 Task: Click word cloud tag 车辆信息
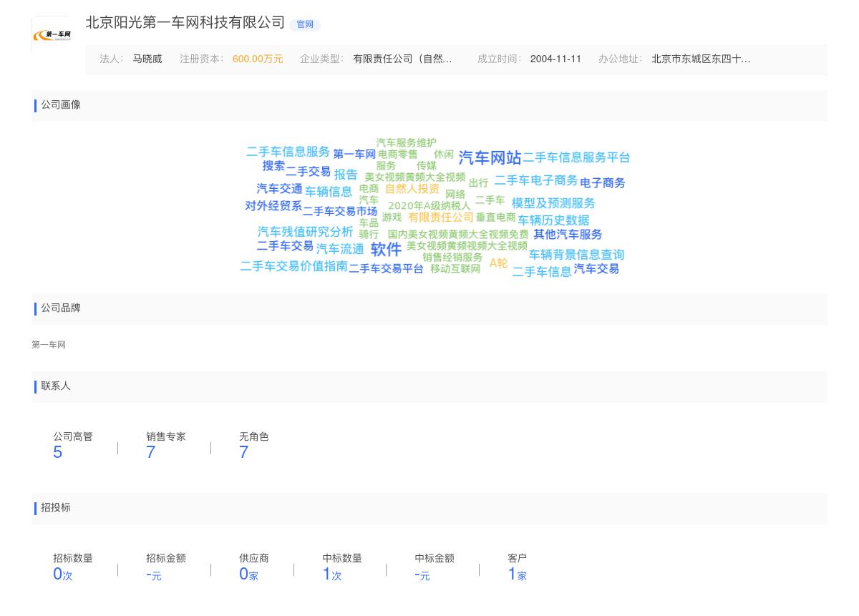(329, 192)
